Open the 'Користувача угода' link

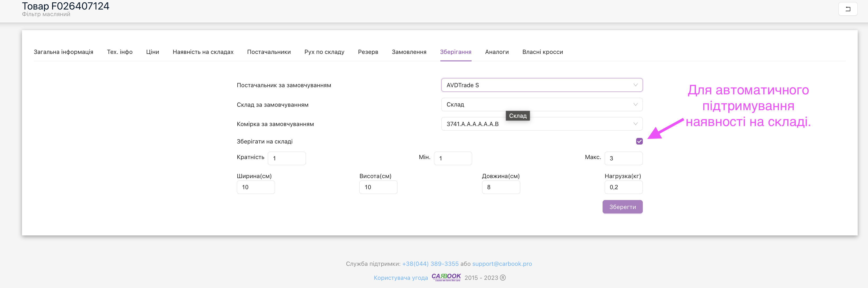click(x=400, y=278)
